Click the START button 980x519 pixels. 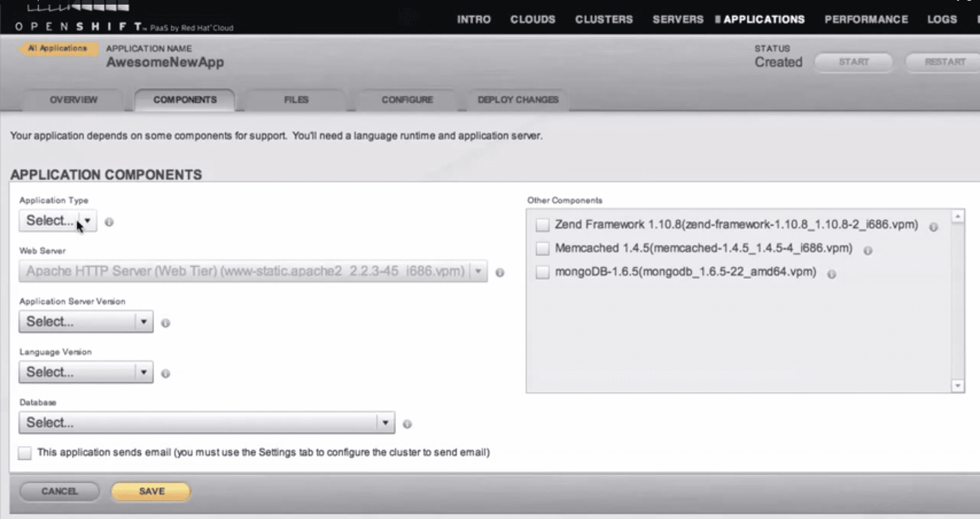click(853, 62)
